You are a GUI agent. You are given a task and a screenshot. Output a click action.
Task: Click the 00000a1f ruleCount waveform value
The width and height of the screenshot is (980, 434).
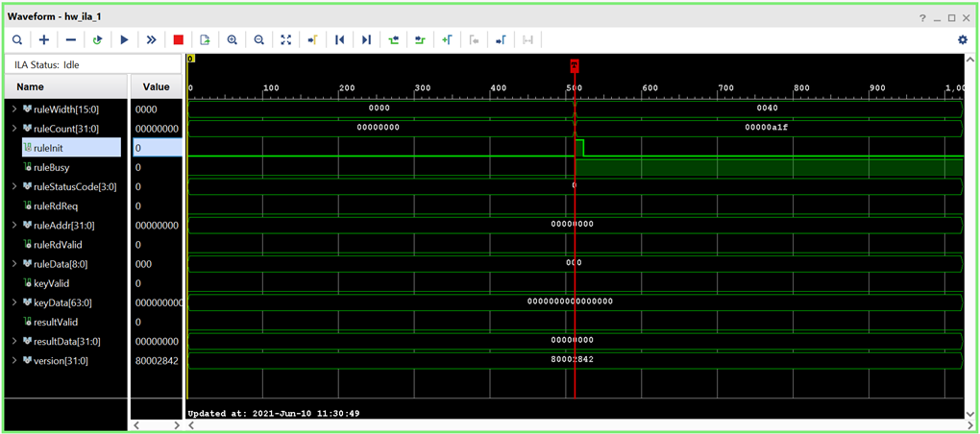767,128
